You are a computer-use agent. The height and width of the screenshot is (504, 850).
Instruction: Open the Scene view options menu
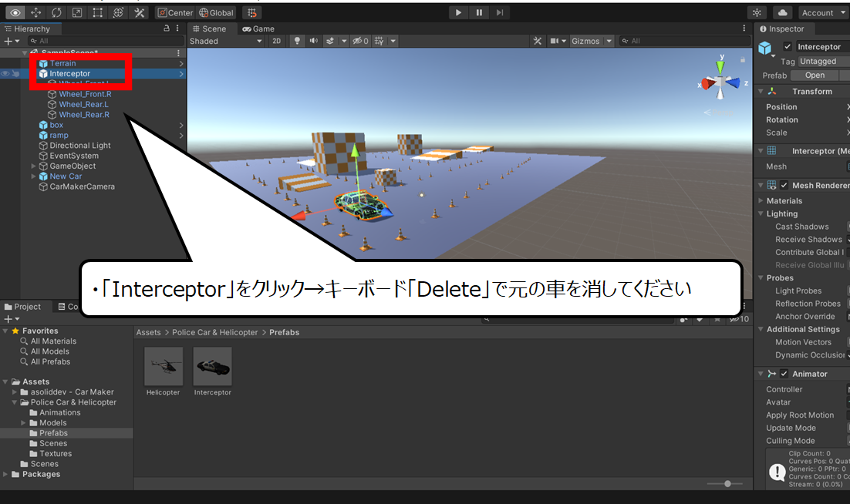(744, 29)
